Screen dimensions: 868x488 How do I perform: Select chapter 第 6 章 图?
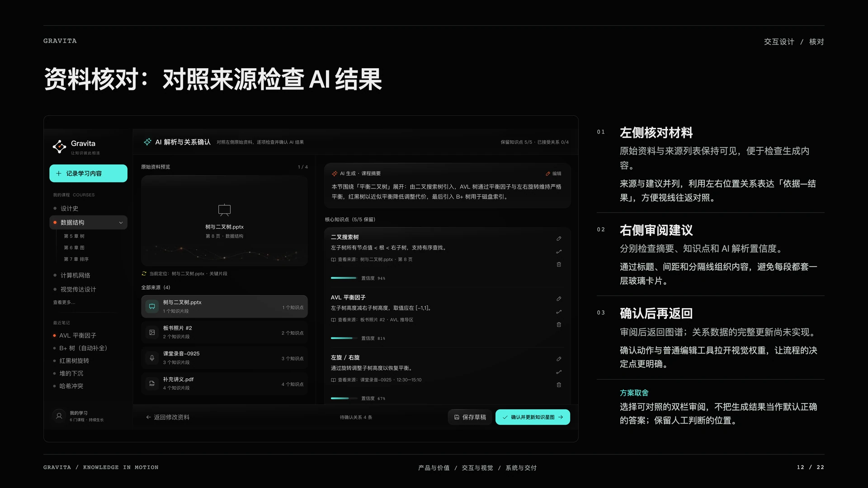coord(74,248)
